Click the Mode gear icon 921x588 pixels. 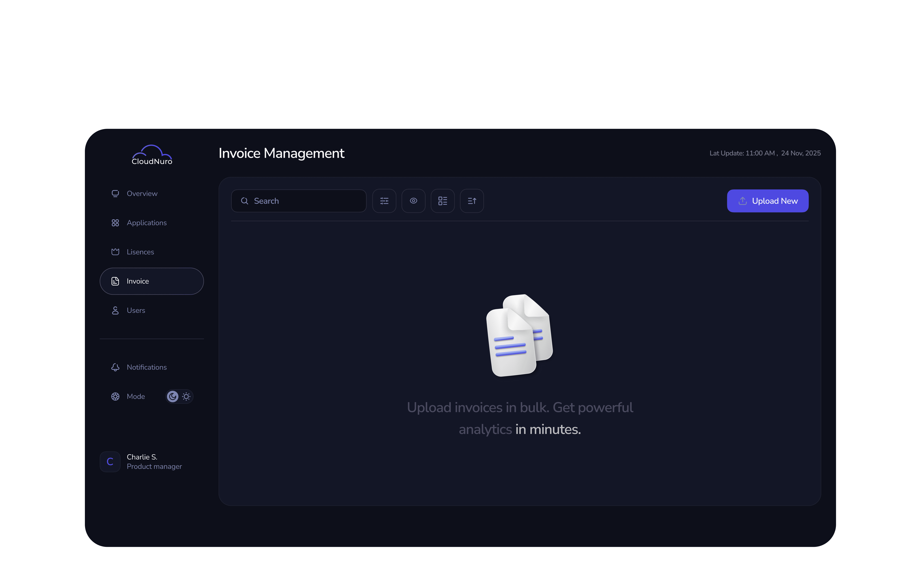[x=115, y=396]
